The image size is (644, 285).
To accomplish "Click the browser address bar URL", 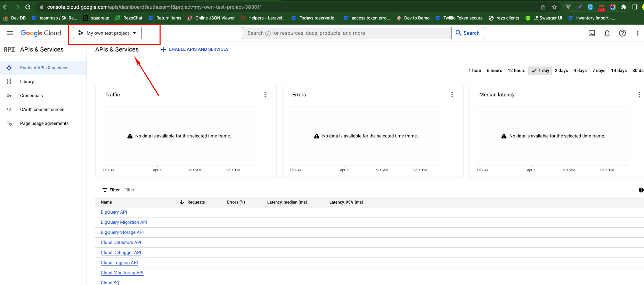I will click(154, 7).
